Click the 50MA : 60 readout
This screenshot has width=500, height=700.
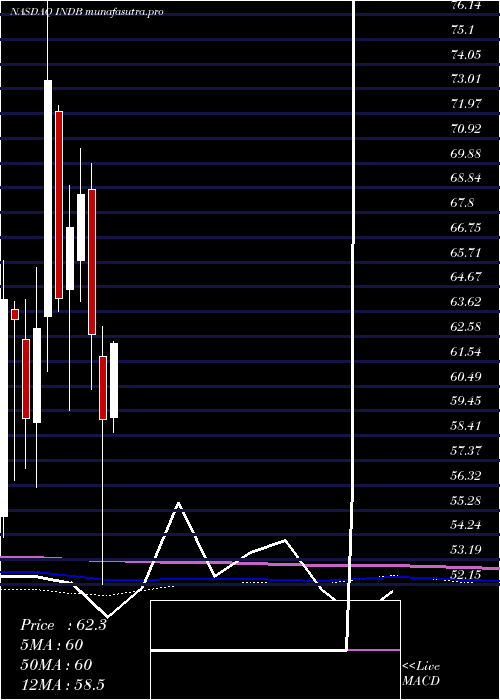click(x=56, y=665)
